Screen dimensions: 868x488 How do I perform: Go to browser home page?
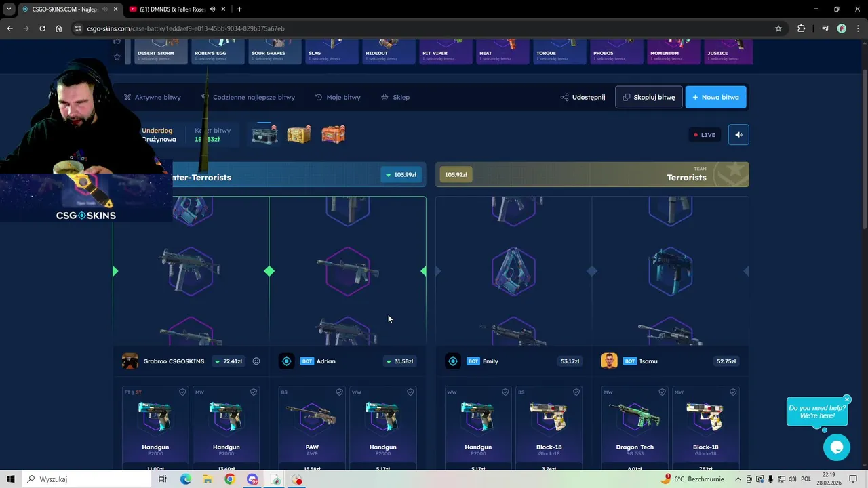(58, 28)
